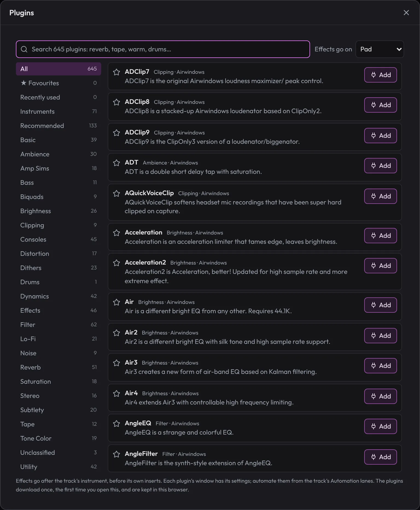Filter by Recommended plugins
Viewport: 420px width, 510px height.
pos(59,126)
